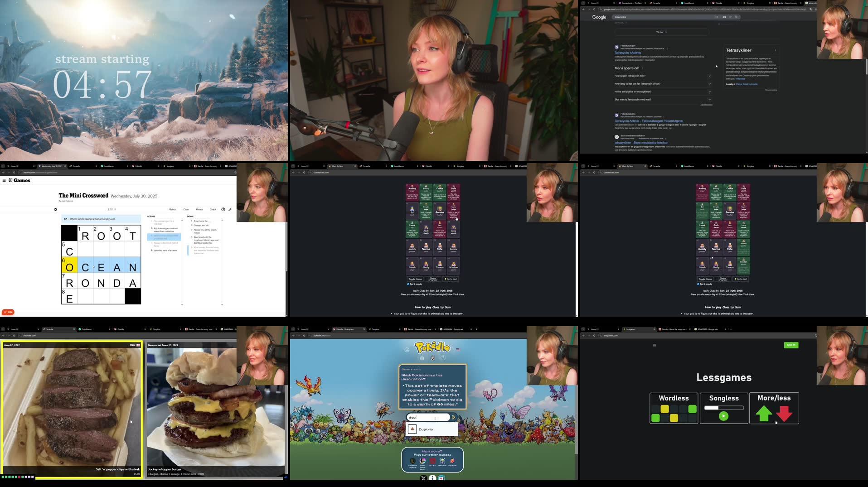
Task: Click the orange Clip button below the crossword
Action: click(x=8, y=312)
